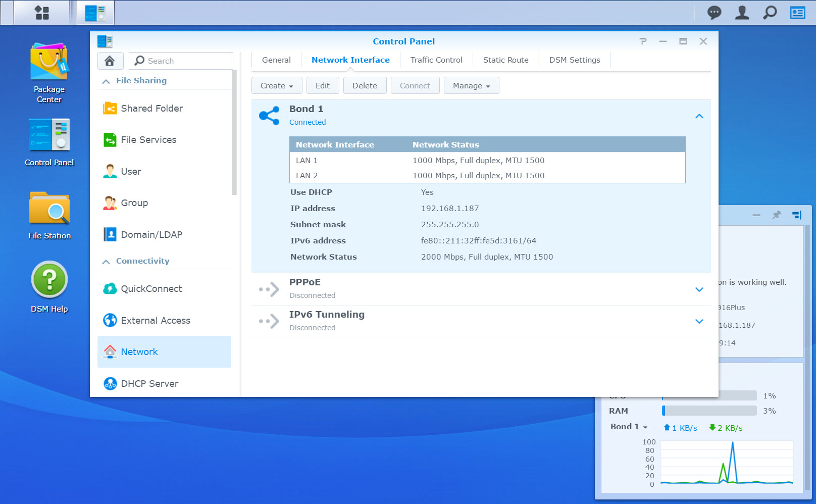The image size is (816, 504).
Task: Click the Network Status column header
Action: click(446, 144)
